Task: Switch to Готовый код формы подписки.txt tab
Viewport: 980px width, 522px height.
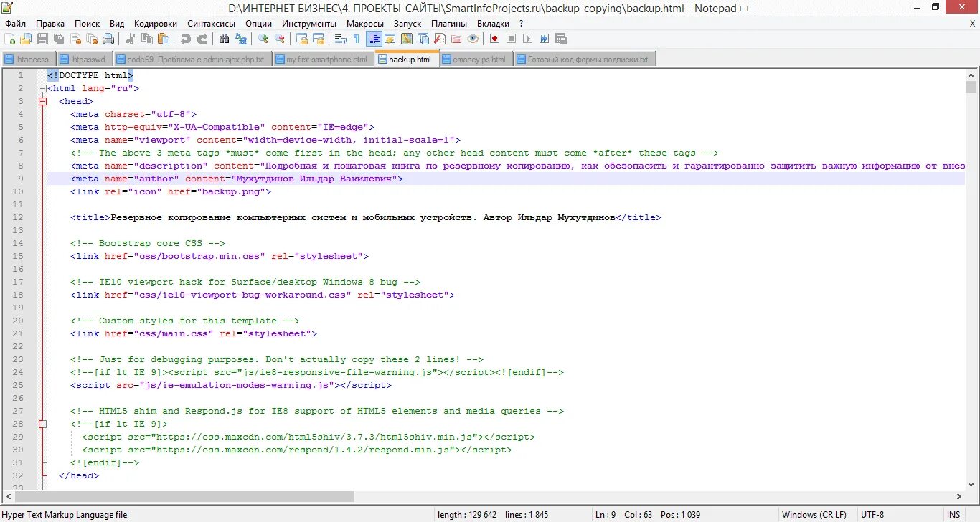Action: pyautogui.click(x=585, y=60)
